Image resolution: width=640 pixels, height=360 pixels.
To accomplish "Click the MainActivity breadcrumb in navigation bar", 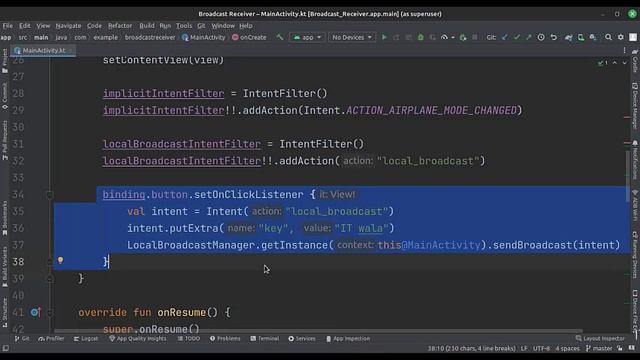I will pos(204,37).
